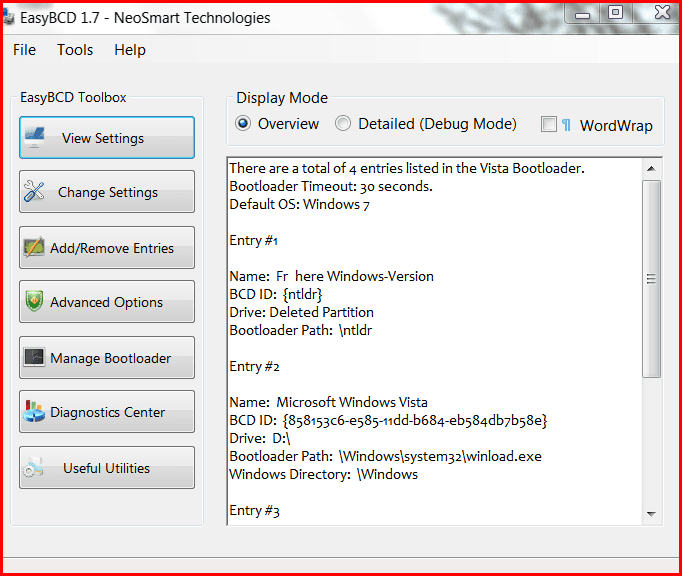This screenshot has width=682, height=576.
Task: Click the Diagnostics Center chart icon
Action: (34, 411)
